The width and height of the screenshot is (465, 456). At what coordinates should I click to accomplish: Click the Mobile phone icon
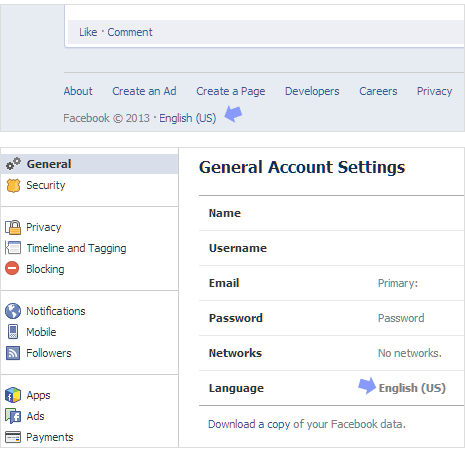(x=13, y=332)
